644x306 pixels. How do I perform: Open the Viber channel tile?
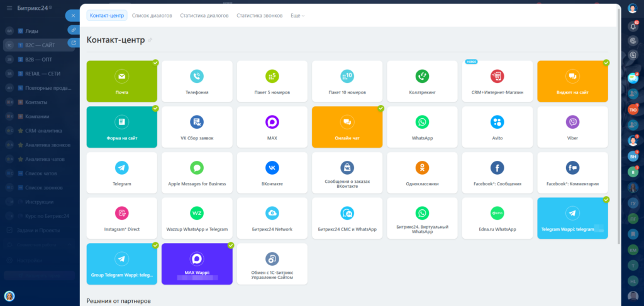pyautogui.click(x=572, y=127)
